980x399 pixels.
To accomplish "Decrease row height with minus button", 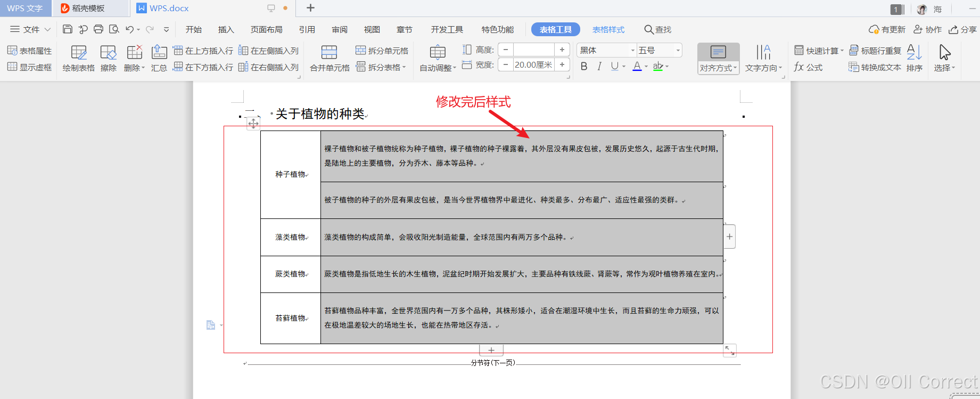I will tap(506, 50).
